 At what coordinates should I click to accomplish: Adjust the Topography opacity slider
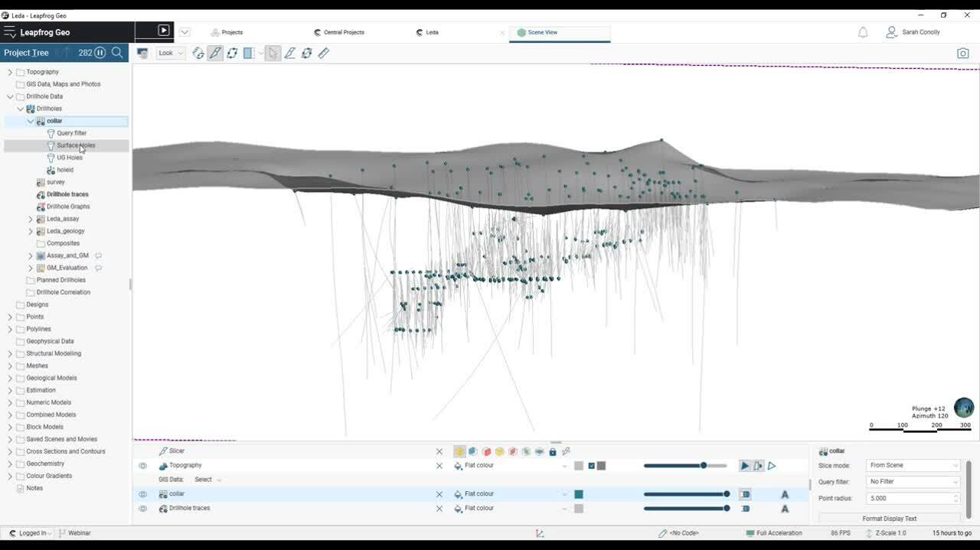685,466
